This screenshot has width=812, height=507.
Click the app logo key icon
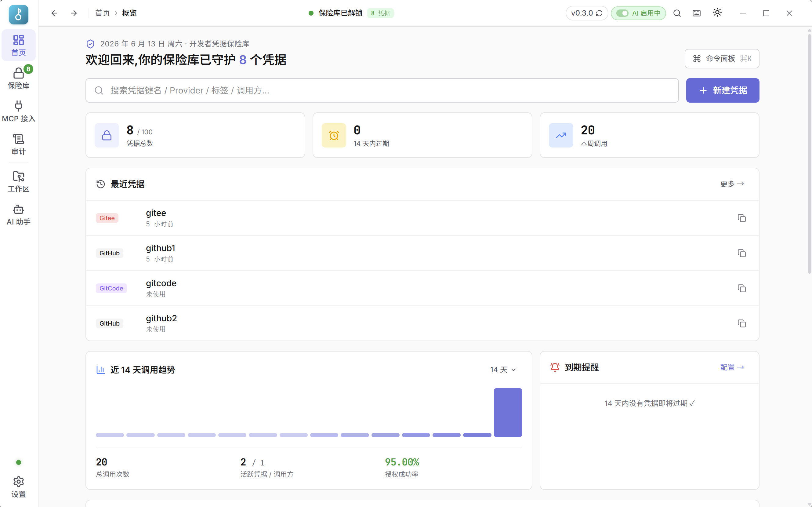click(18, 14)
